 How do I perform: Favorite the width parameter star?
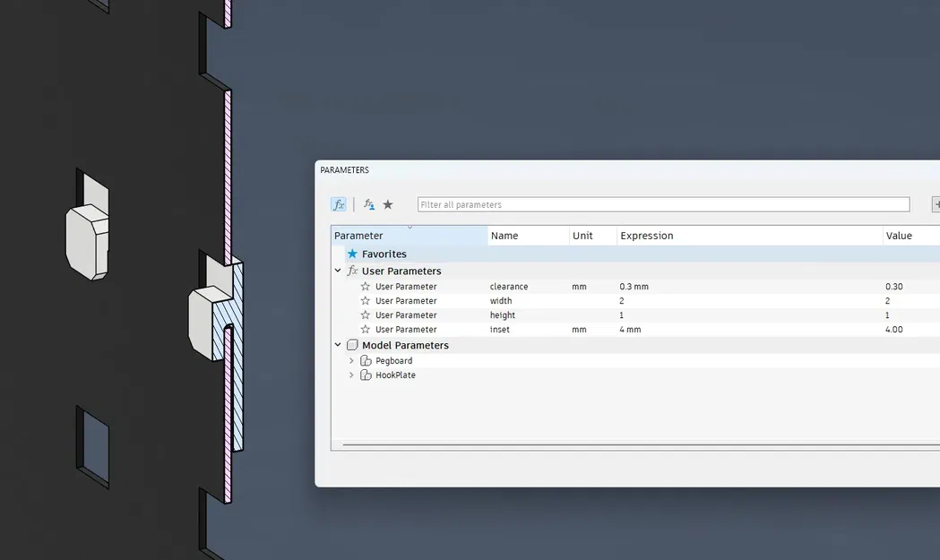(365, 301)
